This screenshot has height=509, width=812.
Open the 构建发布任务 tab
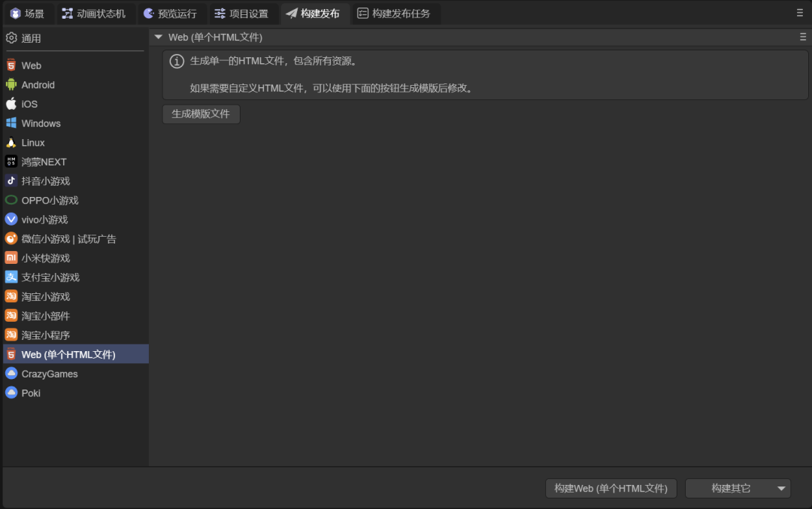[x=395, y=14]
